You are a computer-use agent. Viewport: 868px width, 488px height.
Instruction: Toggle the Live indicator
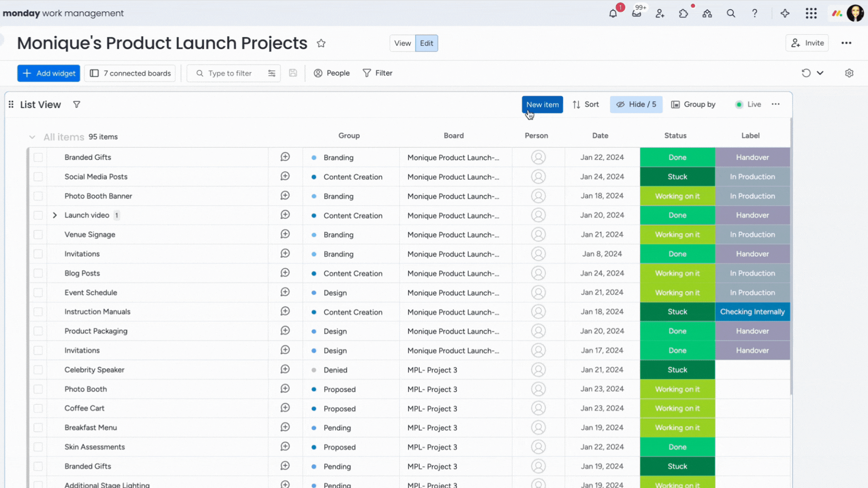(x=748, y=104)
